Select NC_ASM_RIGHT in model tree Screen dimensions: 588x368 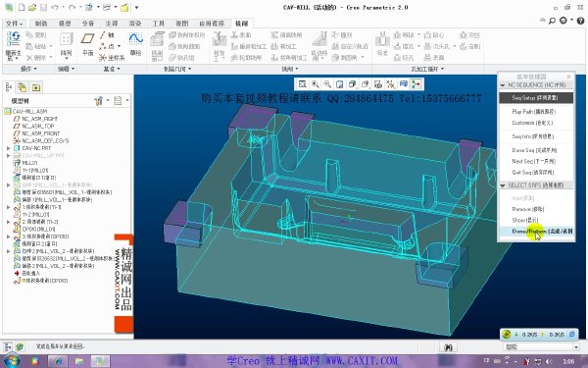click(x=40, y=119)
